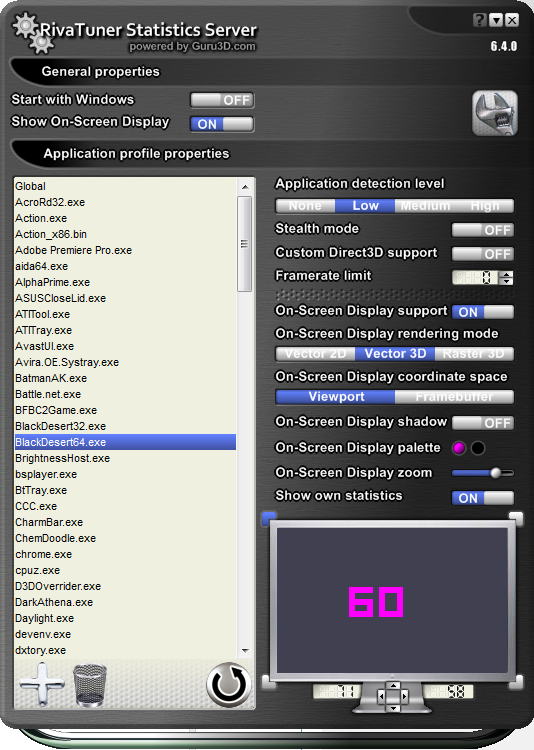Image resolution: width=534 pixels, height=750 pixels.
Task: Select top-right OSD corner marker on preview
Action: click(x=516, y=518)
